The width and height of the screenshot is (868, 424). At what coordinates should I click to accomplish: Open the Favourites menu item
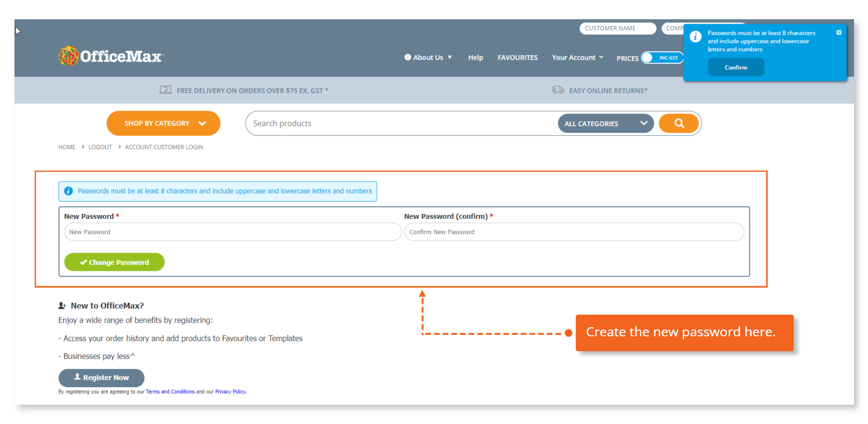517,57
